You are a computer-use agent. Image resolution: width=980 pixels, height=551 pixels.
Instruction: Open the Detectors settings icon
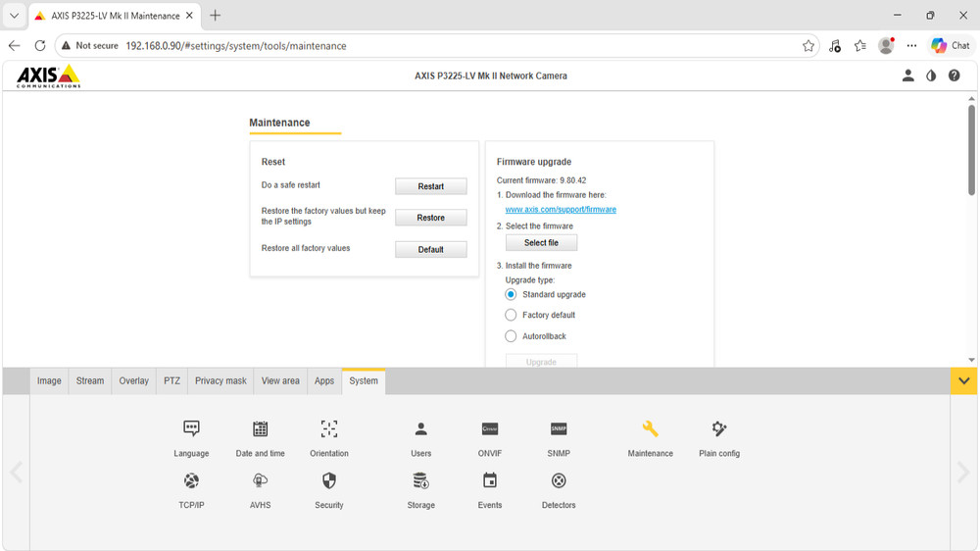pos(559,481)
